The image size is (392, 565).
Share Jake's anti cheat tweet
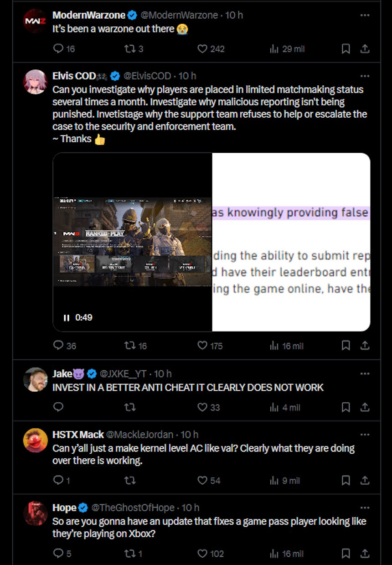(365, 407)
